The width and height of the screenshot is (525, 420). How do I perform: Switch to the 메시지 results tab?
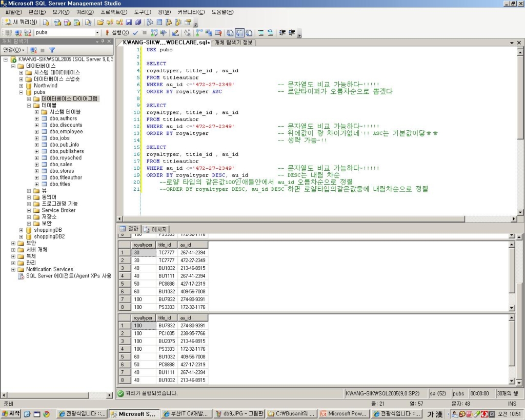pyautogui.click(x=156, y=229)
